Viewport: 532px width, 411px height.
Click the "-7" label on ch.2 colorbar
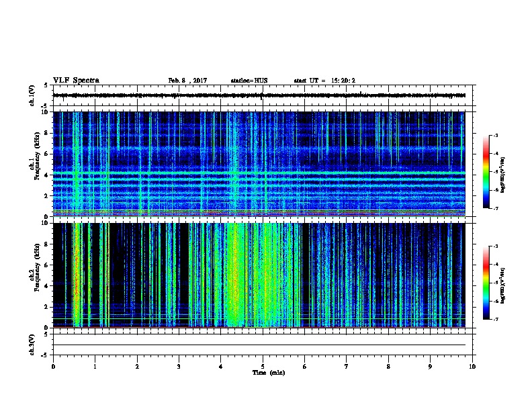496,320
